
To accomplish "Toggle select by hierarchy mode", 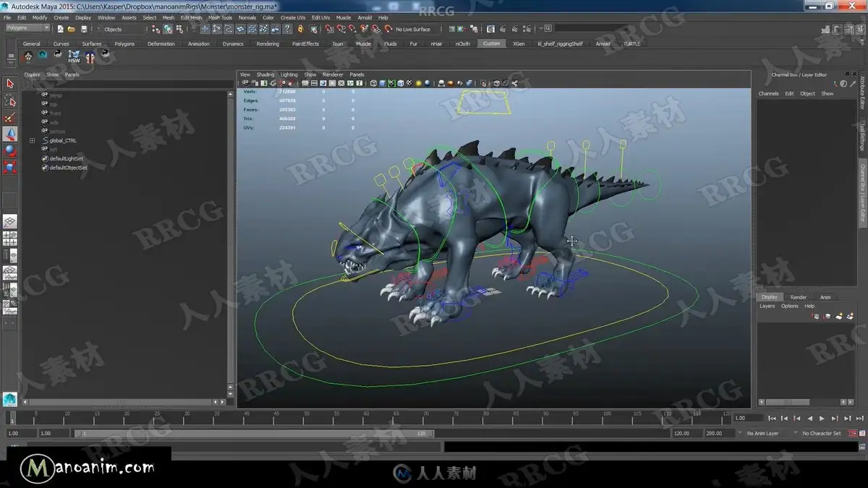I will tap(156, 29).
